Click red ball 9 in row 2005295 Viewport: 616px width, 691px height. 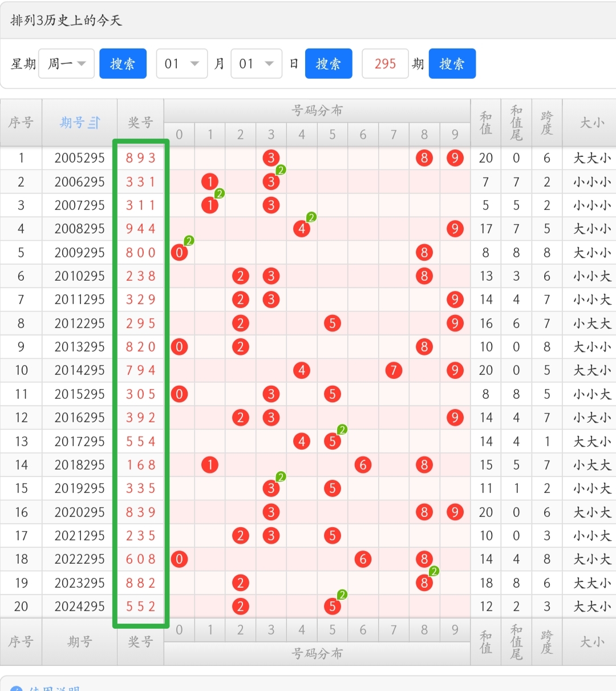tap(455, 158)
